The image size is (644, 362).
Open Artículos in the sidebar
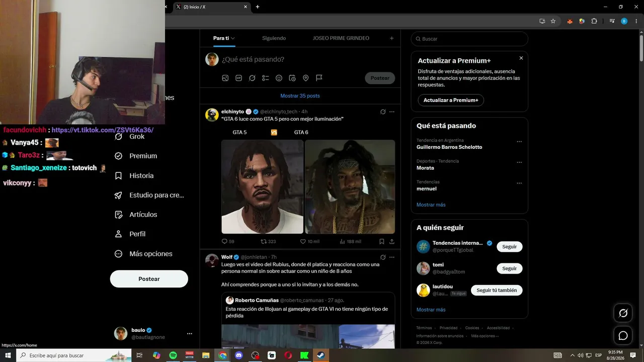(x=136, y=215)
